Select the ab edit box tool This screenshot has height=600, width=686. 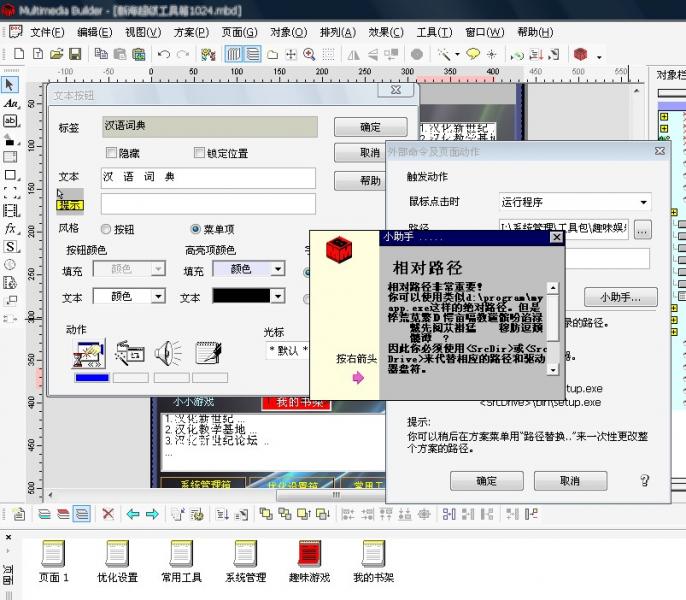pos(10,121)
